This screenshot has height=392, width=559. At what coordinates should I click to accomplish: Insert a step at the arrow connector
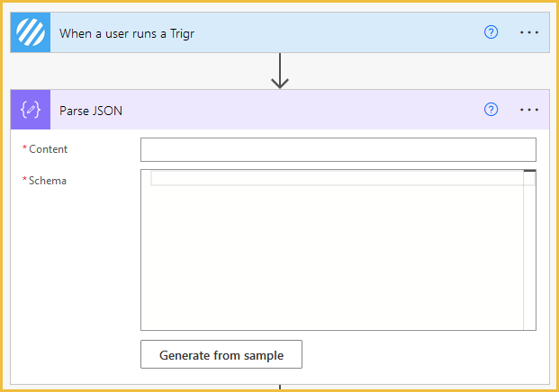(x=280, y=71)
